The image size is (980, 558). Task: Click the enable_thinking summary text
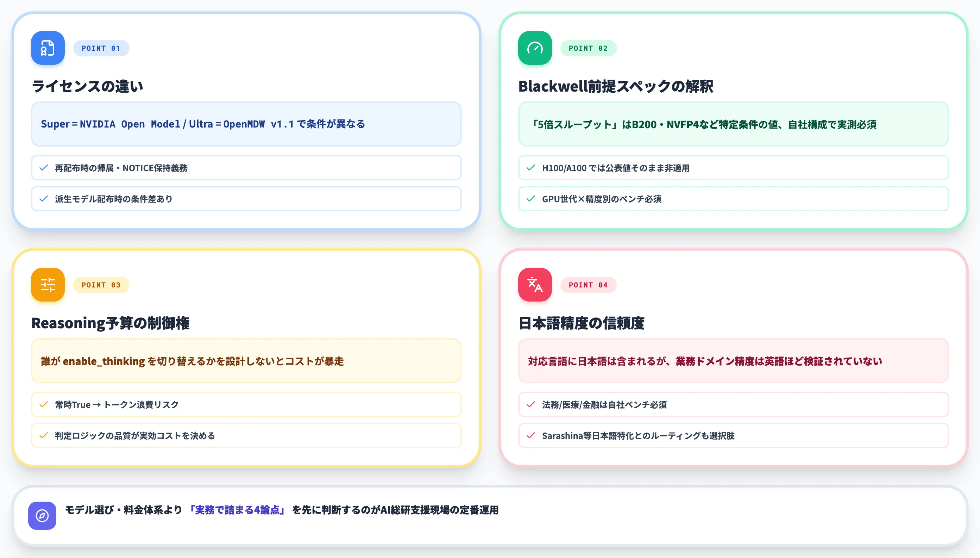(x=192, y=361)
